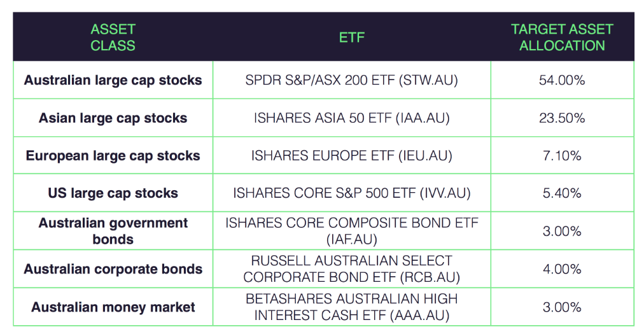Image resolution: width=644 pixels, height=334 pixels.
Task: Select Australian large cap stocks cell
Action: (113, 80)
